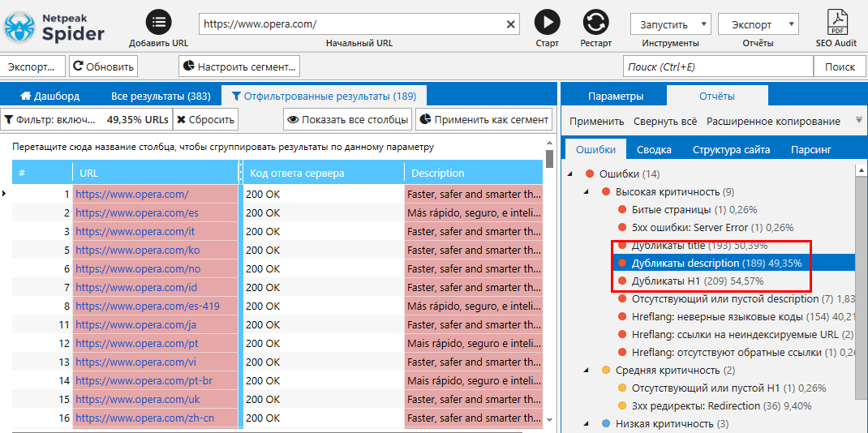This screenshot has height=433, width=868.
Task: Select Отсутствующий или пустой description issue
Action: (745, 298)
